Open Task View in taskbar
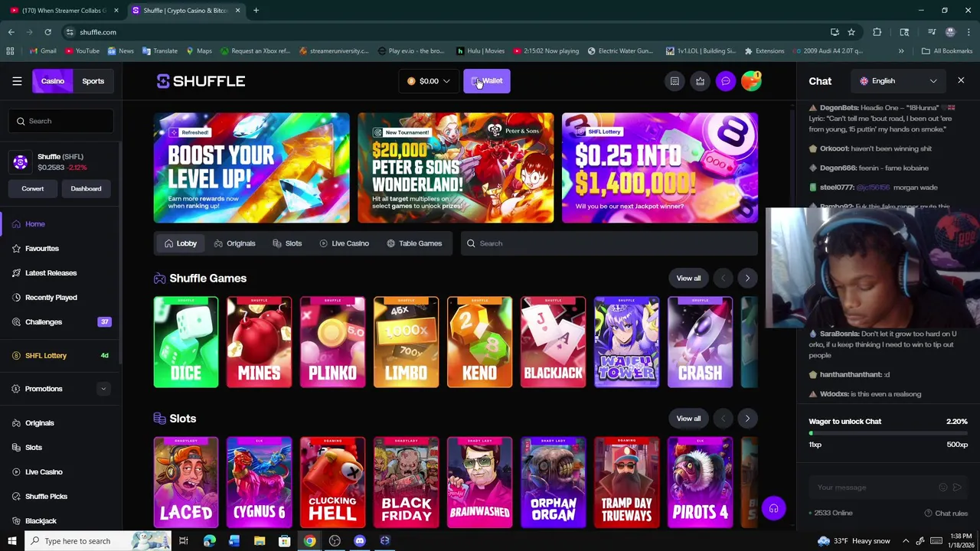This screenshot has height=551, width=980. point(184,541)
